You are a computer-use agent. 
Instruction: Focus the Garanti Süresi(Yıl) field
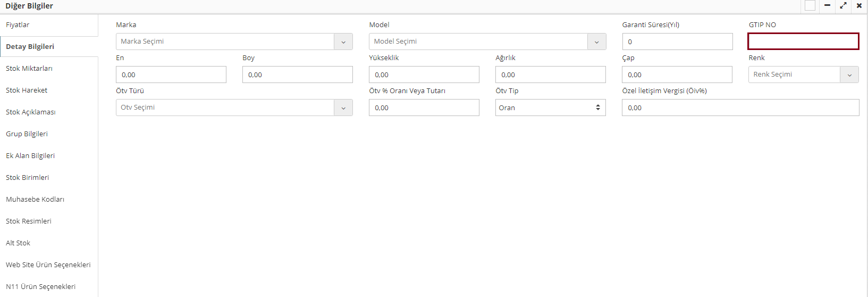click(x=677, y=42)
